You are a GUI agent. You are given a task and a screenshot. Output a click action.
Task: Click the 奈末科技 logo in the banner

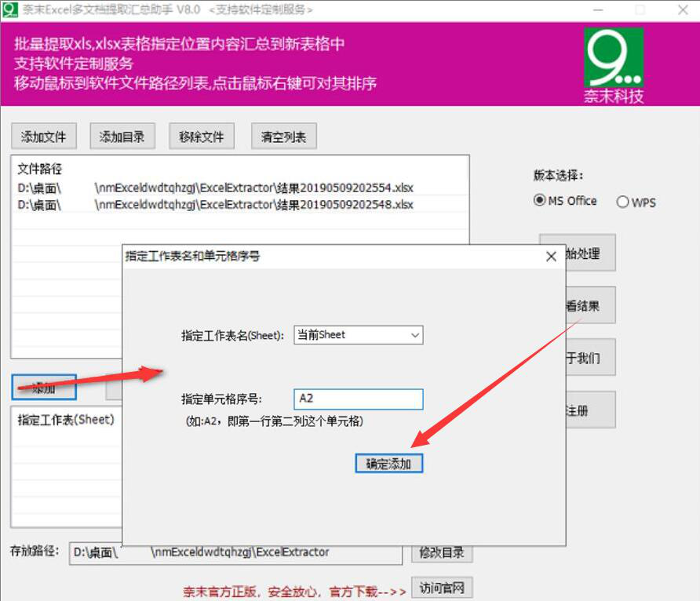(614, 65)
